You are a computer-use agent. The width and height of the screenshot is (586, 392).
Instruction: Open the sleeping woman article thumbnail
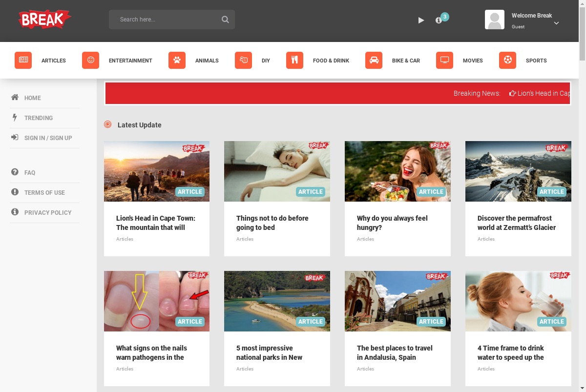coord(277,171)
